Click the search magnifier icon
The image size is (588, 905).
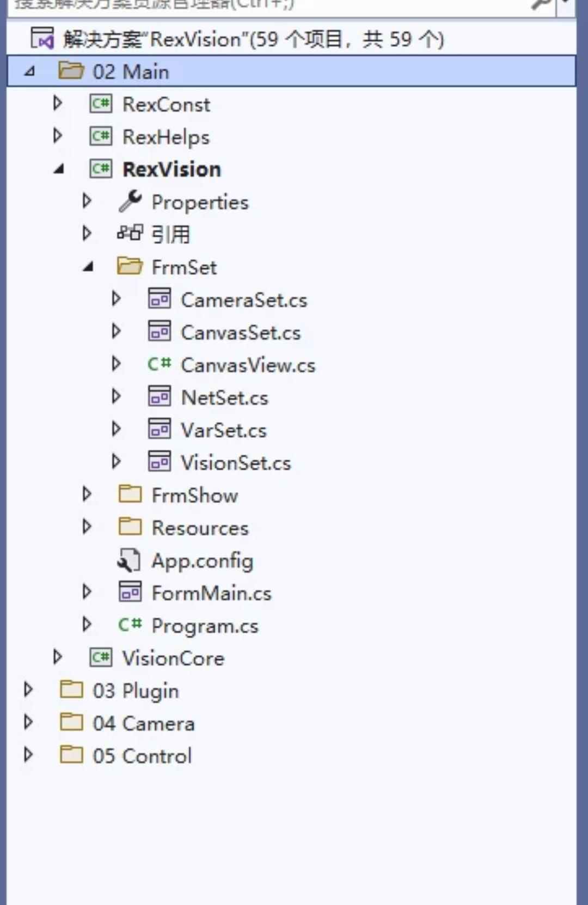tap(541, 4)
